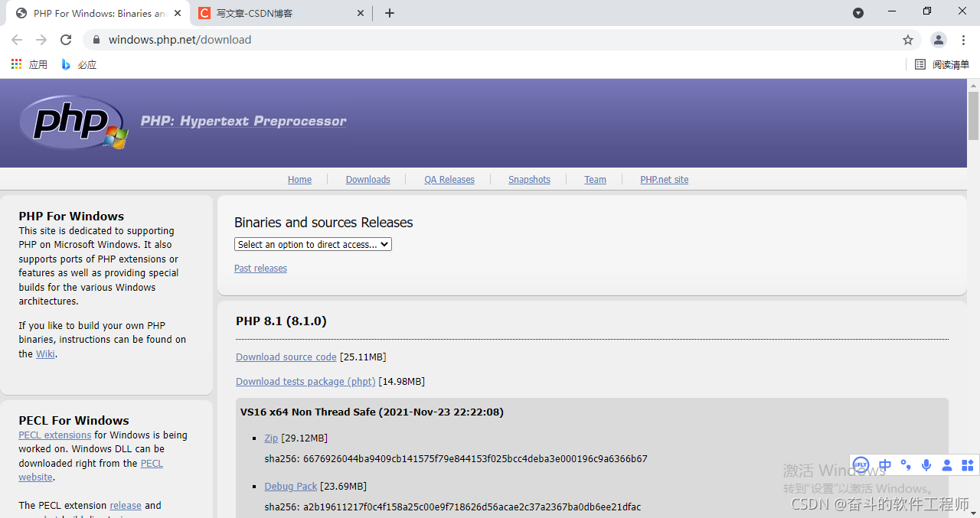Switch to the 写文章-CSDN博客 tab
Viewport: 980px width, 518px height.
[x=280, y=13]
